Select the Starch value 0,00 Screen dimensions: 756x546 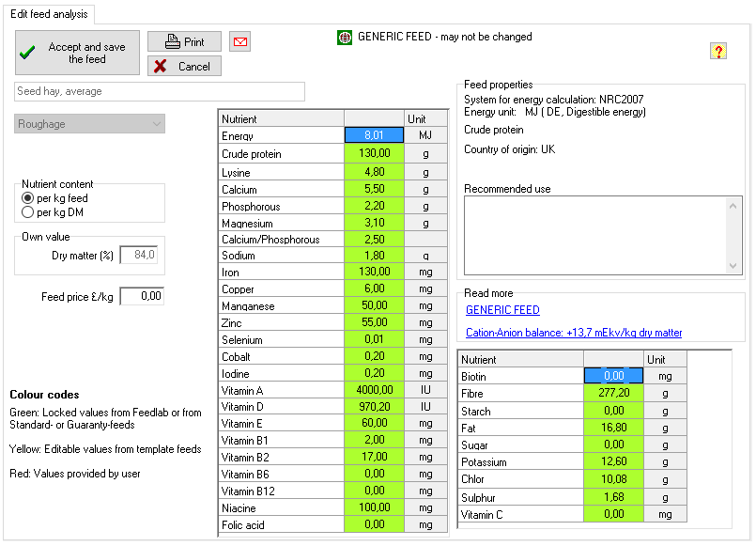(x=613, y=411)
